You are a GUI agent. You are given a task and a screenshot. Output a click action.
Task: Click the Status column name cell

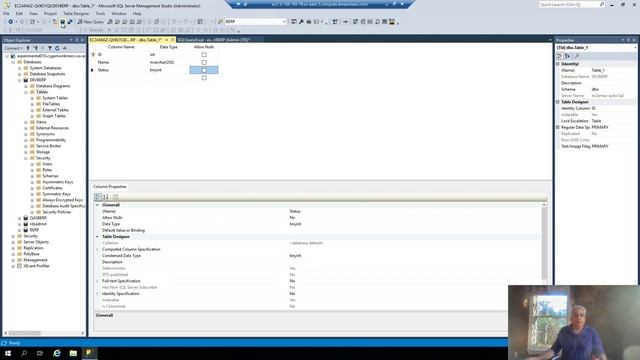tap(121, 70)
